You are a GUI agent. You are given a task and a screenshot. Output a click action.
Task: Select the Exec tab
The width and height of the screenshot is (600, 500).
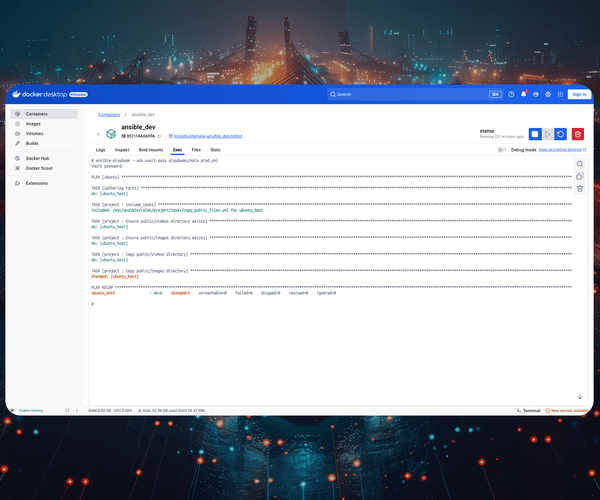[x=177, y=150]
